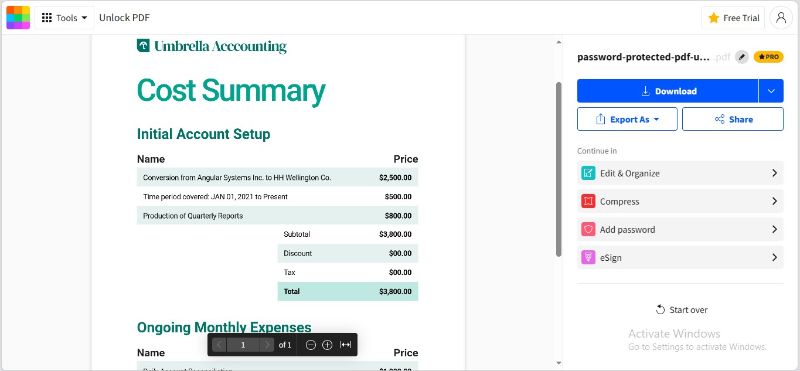Click the red Compress icon
The image size is (800, 371).
tap(588, 201)
